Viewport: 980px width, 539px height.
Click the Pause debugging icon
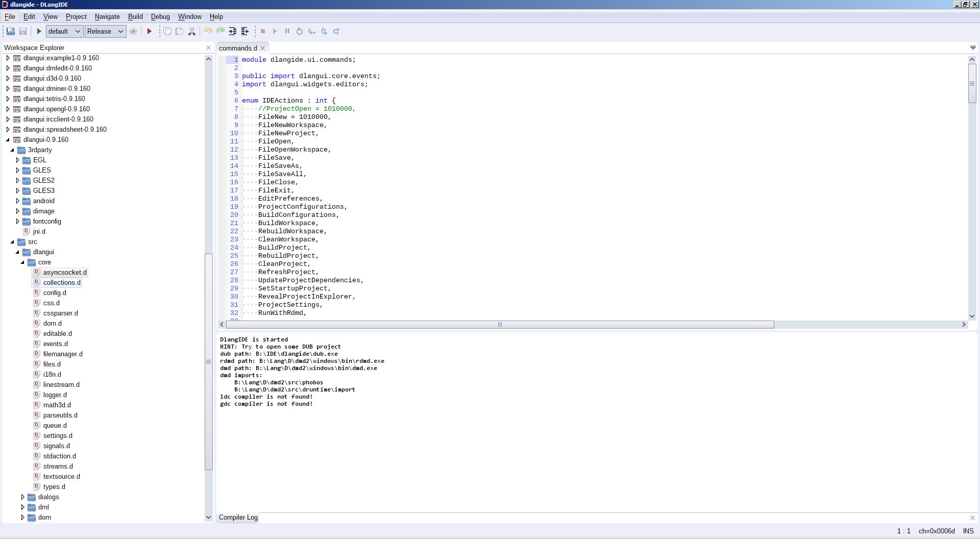pos(287,31)
